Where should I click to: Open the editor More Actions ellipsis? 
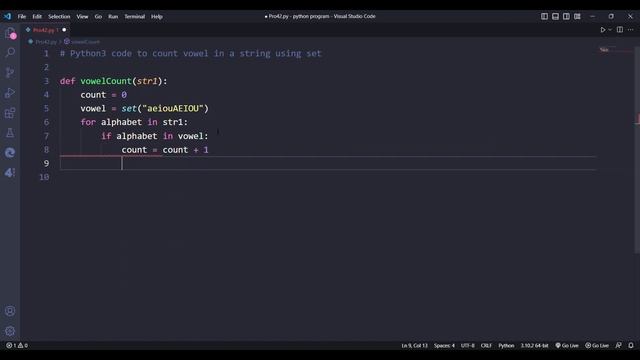(631, 30)
